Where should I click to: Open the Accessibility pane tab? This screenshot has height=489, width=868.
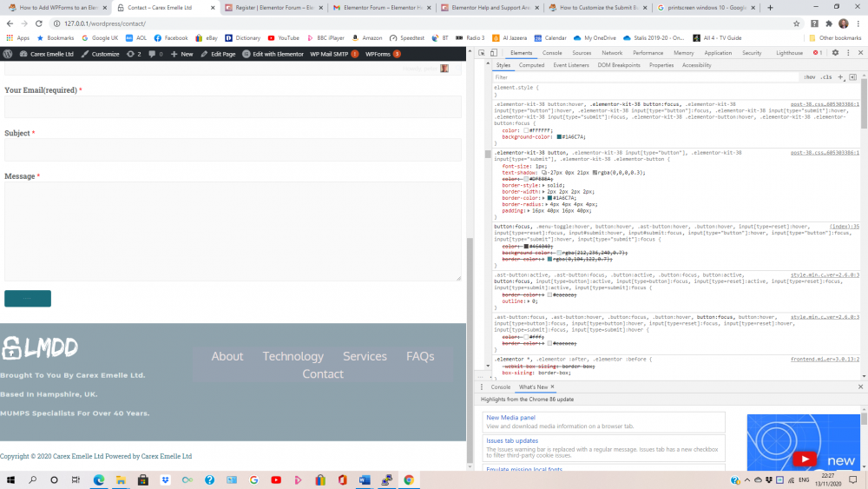696,65
